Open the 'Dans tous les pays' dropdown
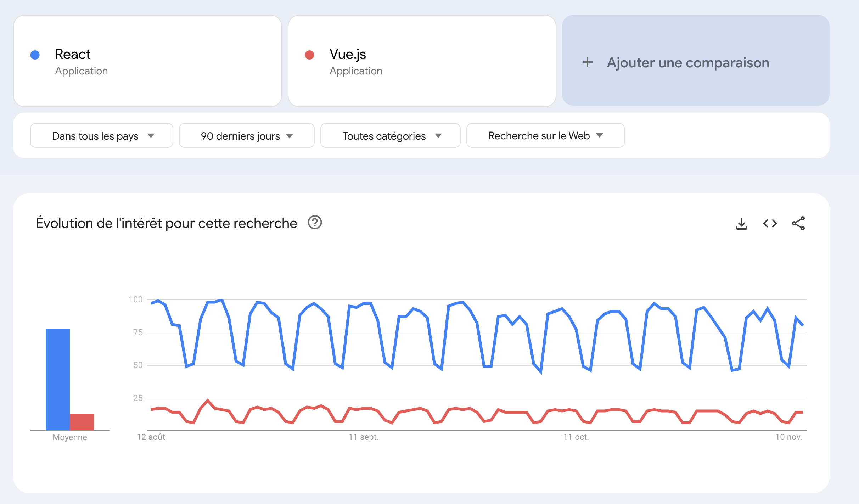859x504 pixels. (x=102, y=136)
